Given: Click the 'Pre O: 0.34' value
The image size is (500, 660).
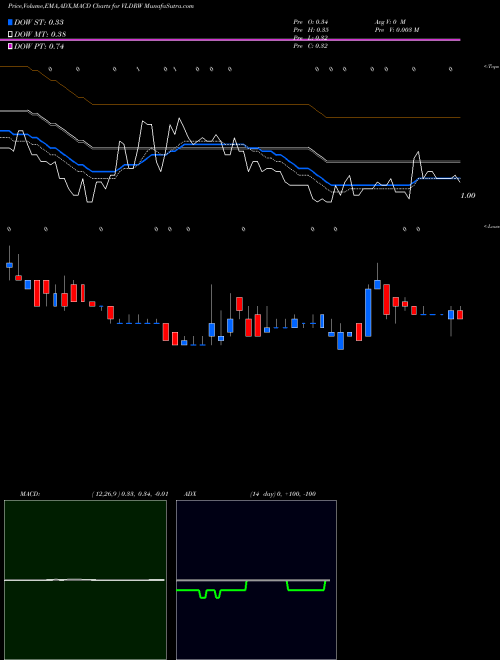Looking at the screenshot, I should pos(311,21).
